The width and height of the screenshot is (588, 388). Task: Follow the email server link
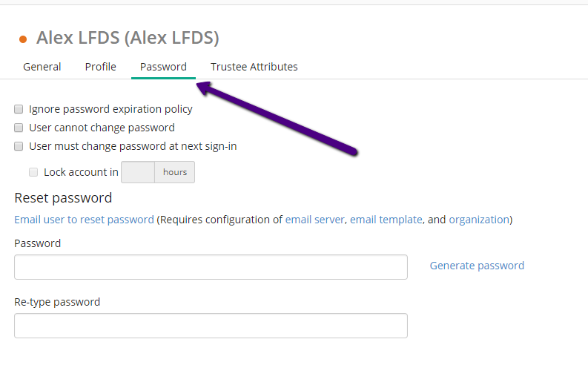(x=314, y=220)
